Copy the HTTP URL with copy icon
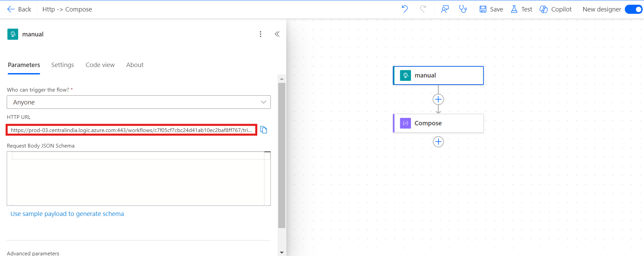Image resolution: width=644 pixels, height=256 pixels. (264, 130)
